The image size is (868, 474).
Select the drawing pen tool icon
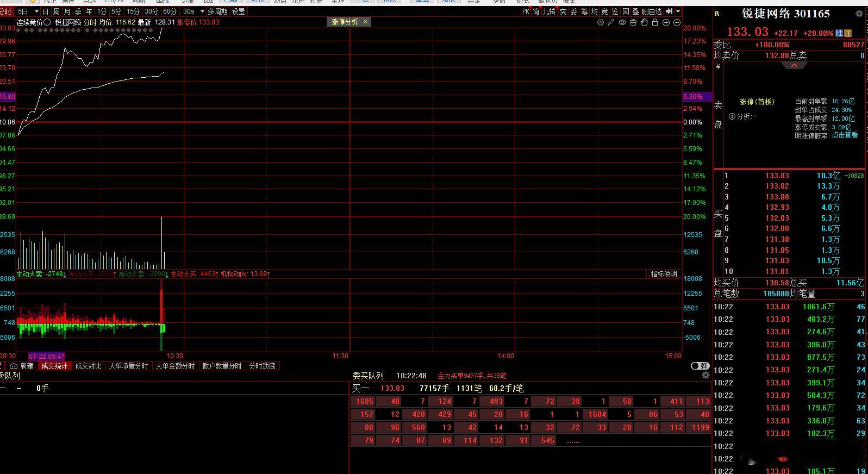pos(611,22)
